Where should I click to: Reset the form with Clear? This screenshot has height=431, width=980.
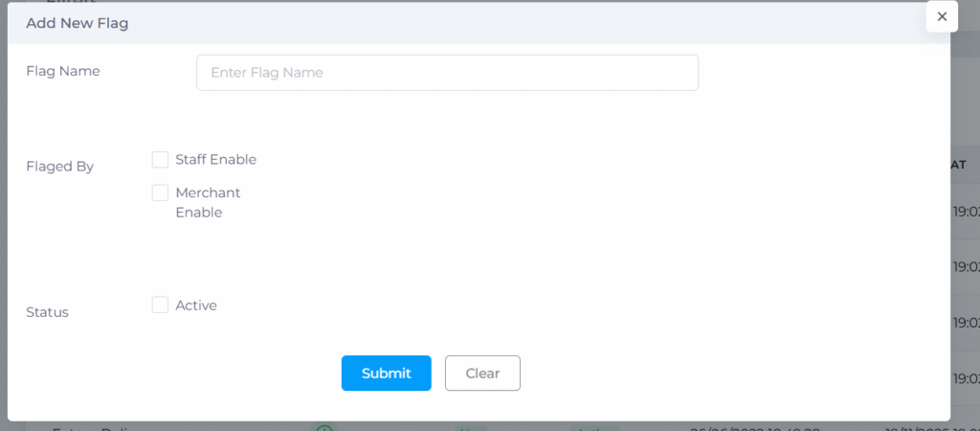[x=482, y=374]
